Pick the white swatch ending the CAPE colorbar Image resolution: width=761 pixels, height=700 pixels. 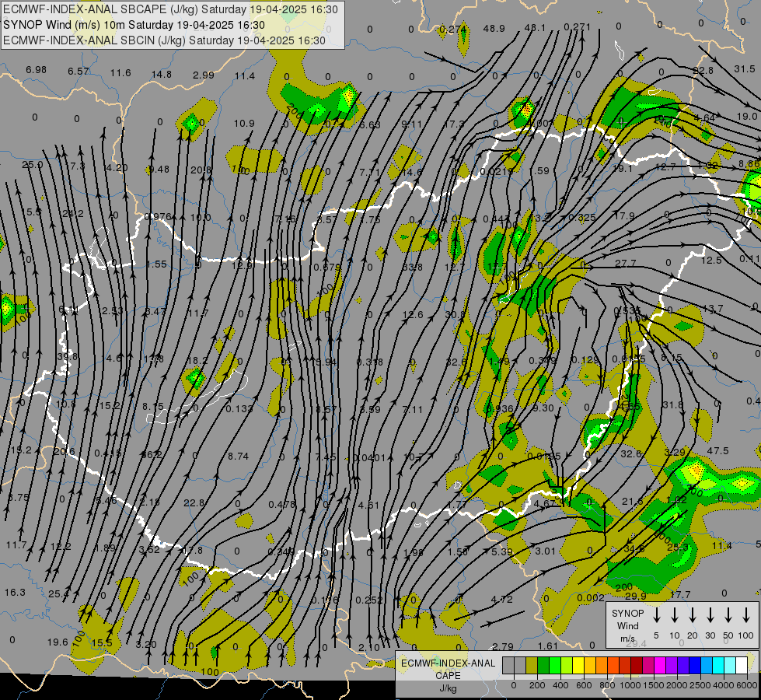(741, 665)
